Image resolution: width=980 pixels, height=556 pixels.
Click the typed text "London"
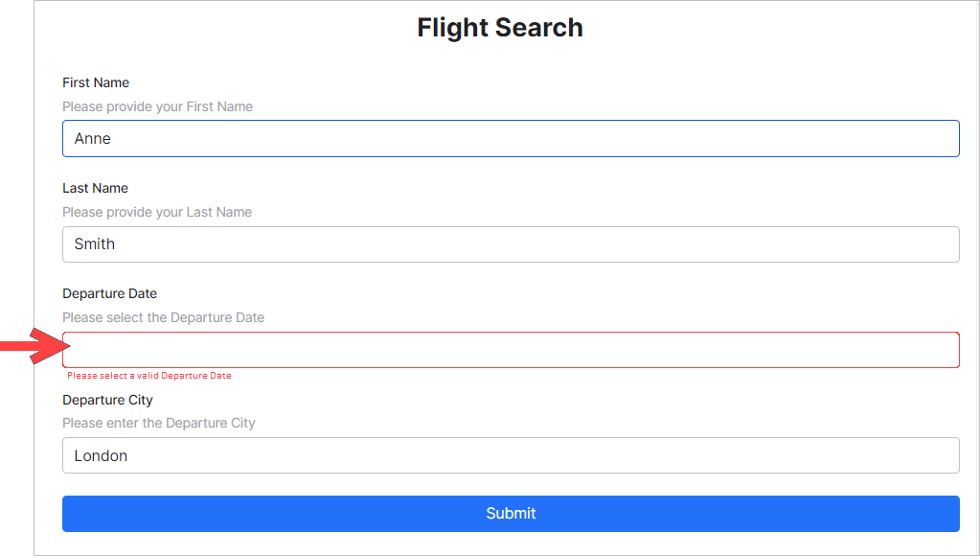coord(101,455)
